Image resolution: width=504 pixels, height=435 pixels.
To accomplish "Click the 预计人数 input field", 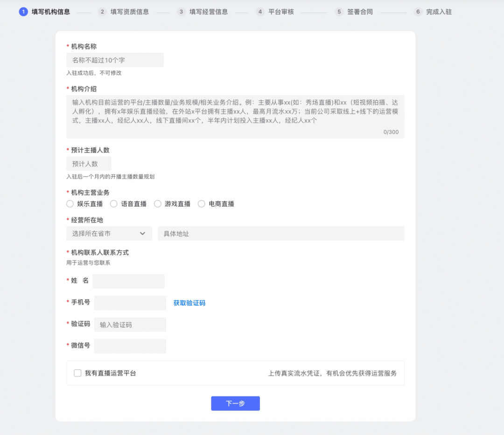I will [89, 163].
